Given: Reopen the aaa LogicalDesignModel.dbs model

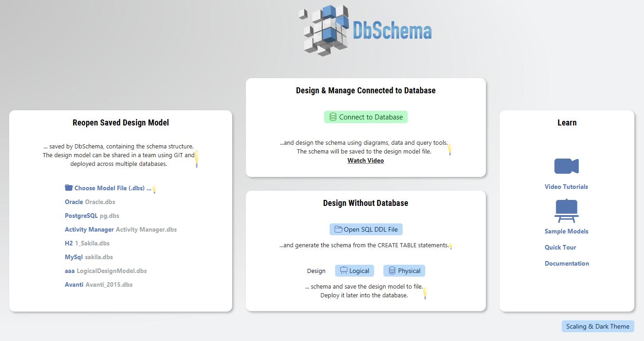Looking at the screenshot, I should click(x=106, y=271).
